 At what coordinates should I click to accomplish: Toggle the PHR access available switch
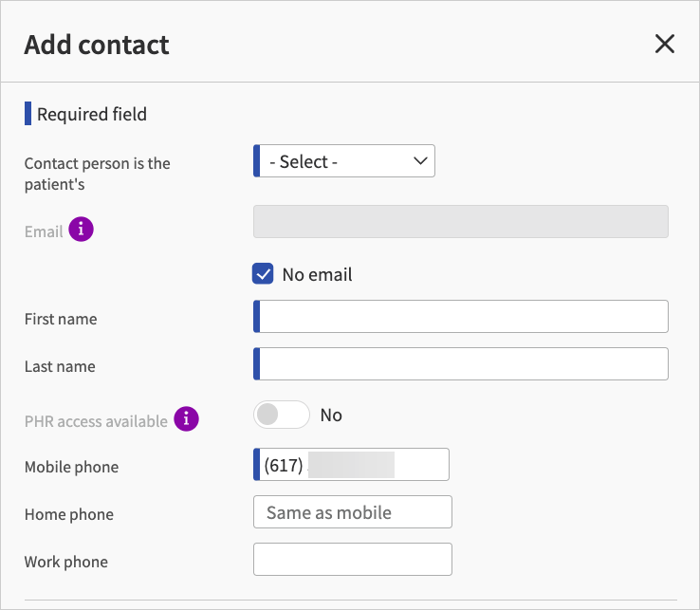coord(282,415)
